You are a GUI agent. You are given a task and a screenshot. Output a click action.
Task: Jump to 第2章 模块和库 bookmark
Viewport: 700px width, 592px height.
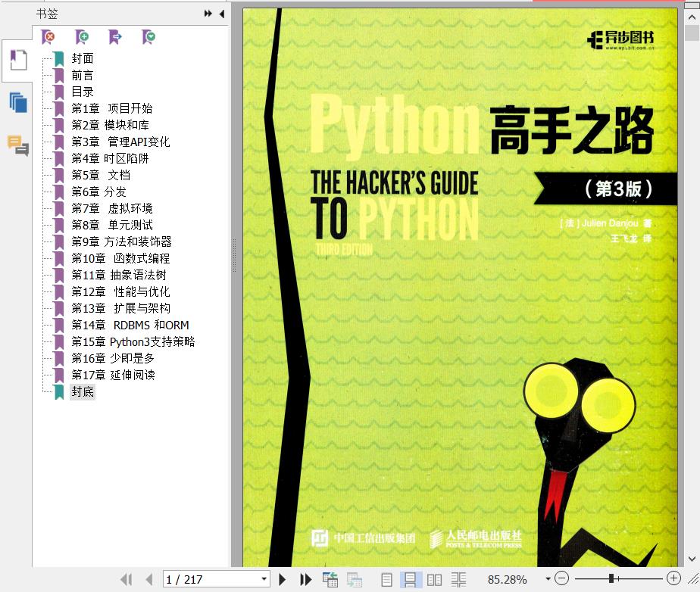[111, 125]
